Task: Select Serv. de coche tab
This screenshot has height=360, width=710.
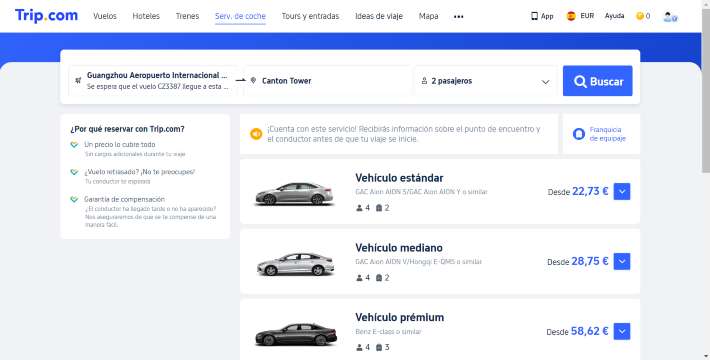Action: tap(240, 16)
